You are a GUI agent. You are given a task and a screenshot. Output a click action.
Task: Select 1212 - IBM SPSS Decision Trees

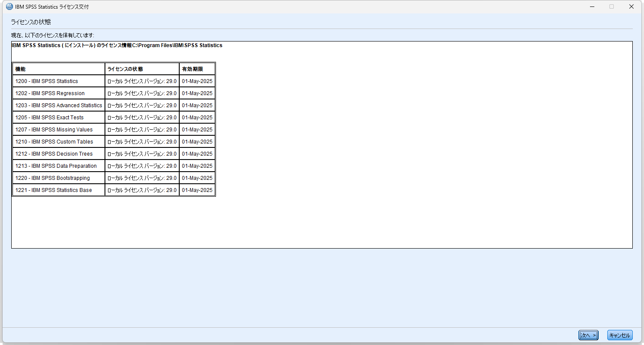pos(54,154)
